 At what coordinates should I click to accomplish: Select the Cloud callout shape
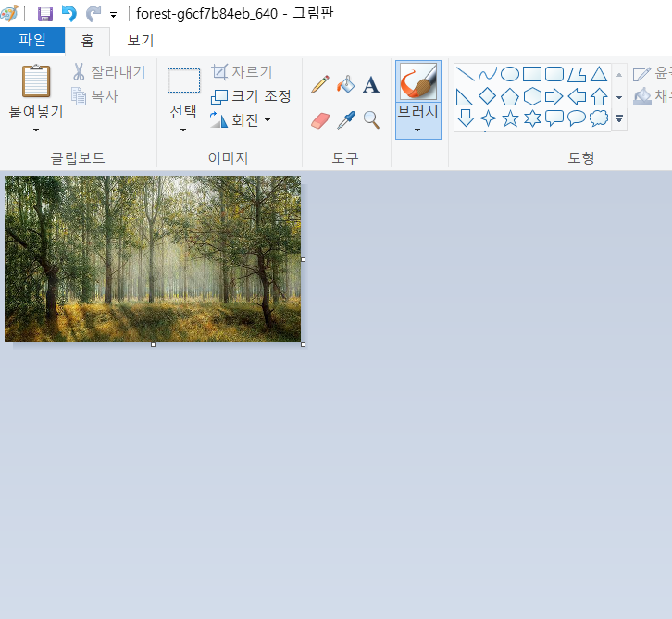click(x=599, y=118)
